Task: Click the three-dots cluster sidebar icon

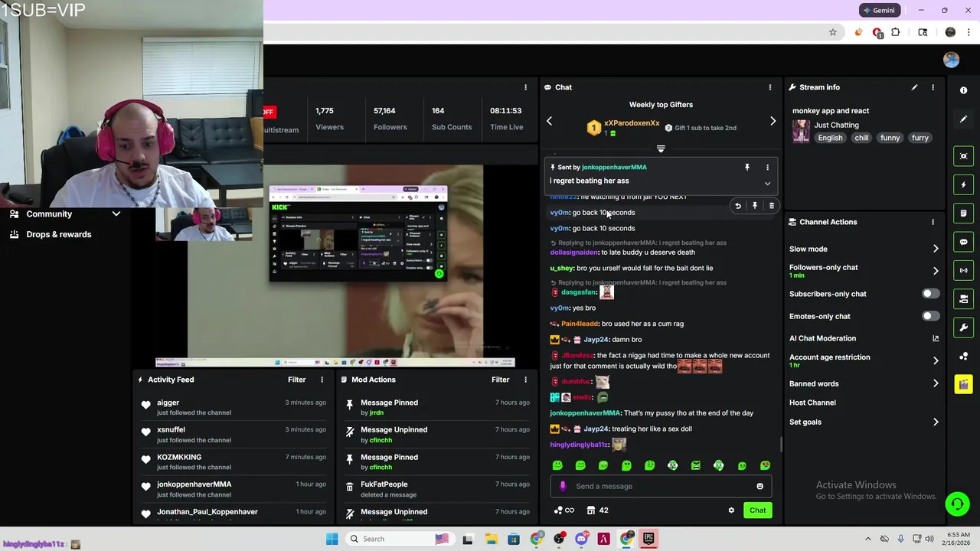Action: coord(963,356)
